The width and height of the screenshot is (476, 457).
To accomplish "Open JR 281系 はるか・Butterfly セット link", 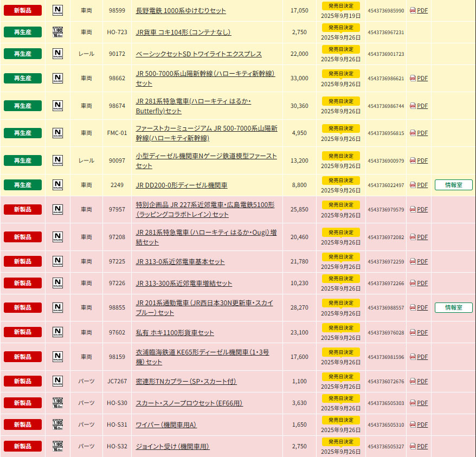I will pyautogui.click(x=194, y=106).
